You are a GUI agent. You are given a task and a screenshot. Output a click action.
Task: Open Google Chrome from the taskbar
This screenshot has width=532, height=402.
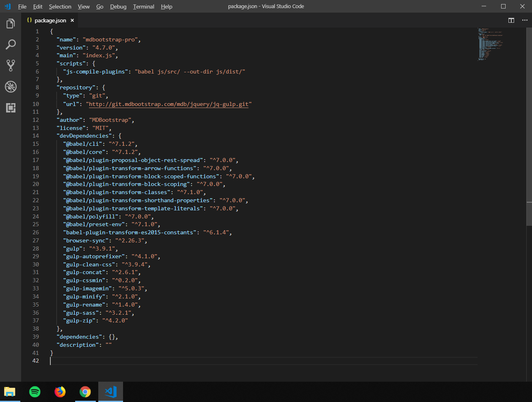pyautogui.click(x=85, y=392)
